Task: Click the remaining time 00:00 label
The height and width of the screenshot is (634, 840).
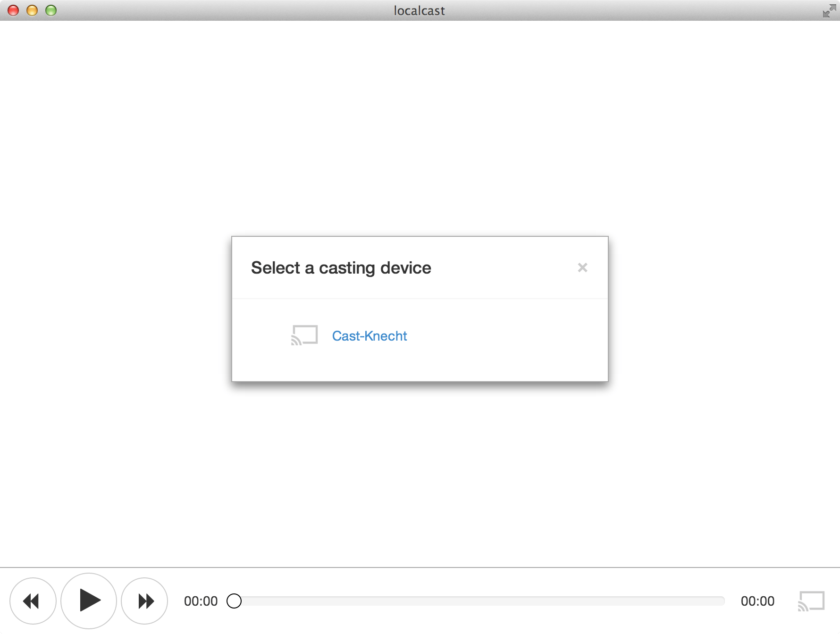Action: pyautogui.click(x=758, y=601)
